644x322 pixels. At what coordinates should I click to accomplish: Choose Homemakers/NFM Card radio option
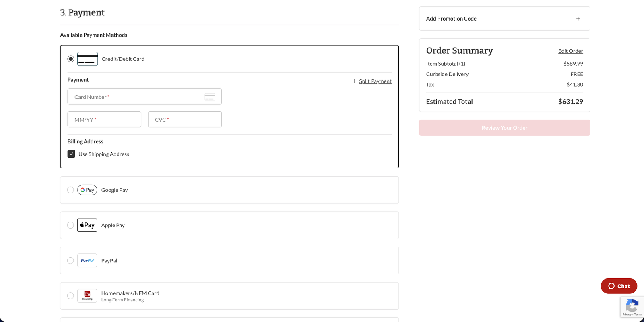(70, 296)
